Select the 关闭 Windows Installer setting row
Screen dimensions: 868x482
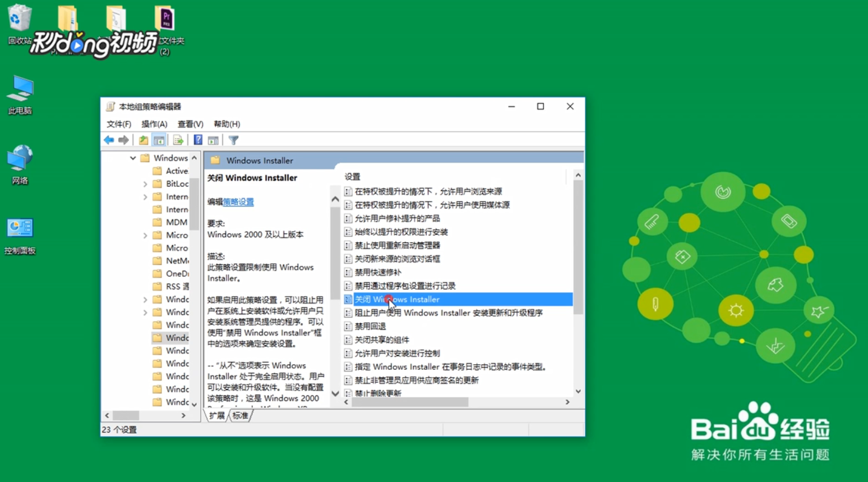[x=458, y=299]
